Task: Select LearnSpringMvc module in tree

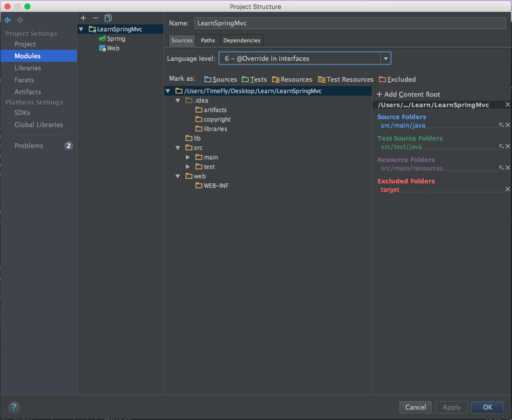Action: pos(120,29)
